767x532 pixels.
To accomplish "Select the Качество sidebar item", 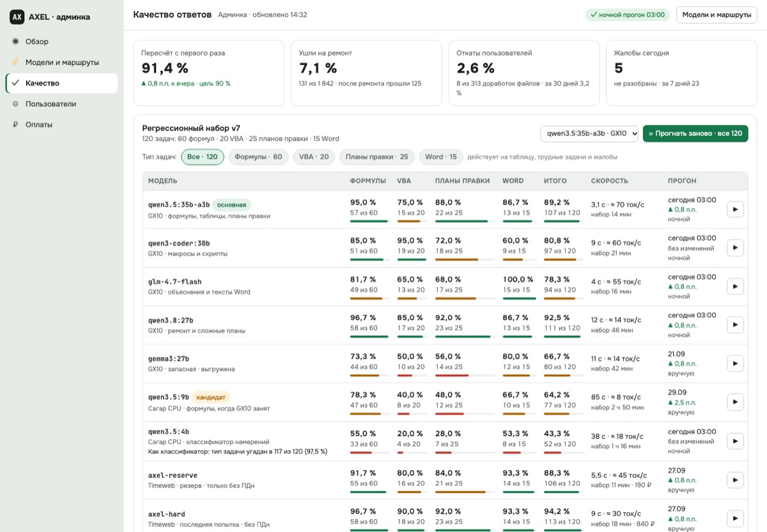I will tap(61, 83).
